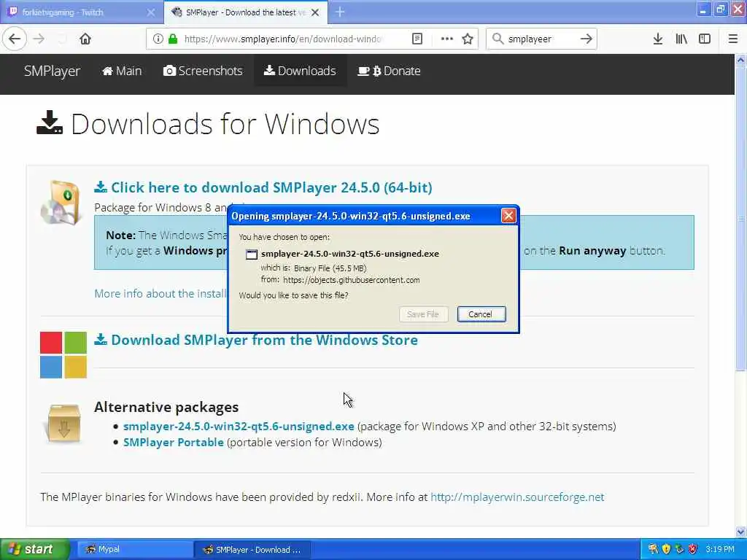Click the SMPlayer brand logo text
Viewport: 747px width, 560px height.
(52, 71)
